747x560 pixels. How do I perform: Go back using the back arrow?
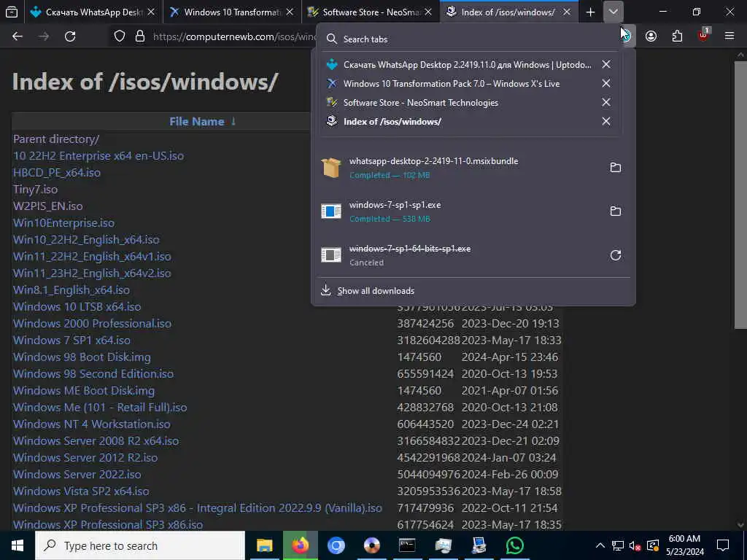coord(18,36)
